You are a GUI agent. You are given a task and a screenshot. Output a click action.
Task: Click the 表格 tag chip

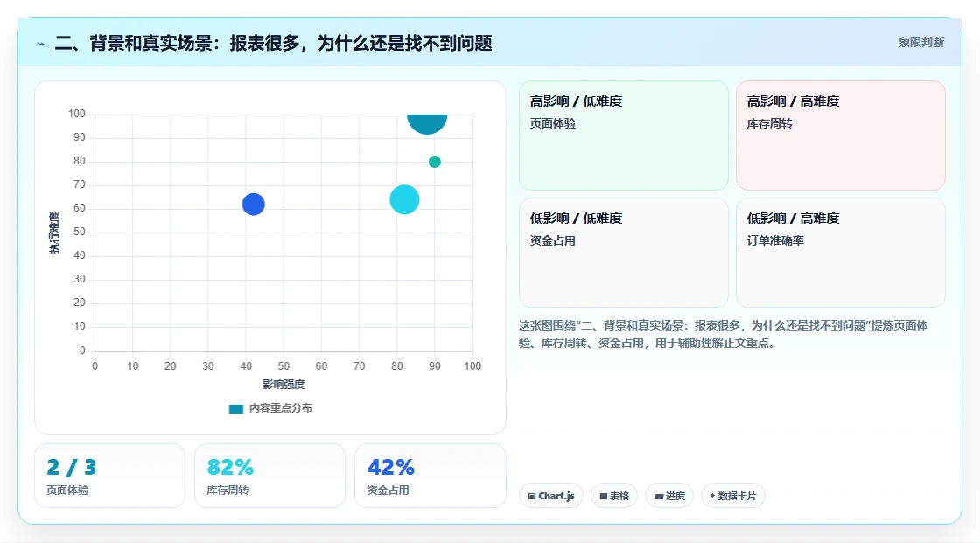click(613, 496)
